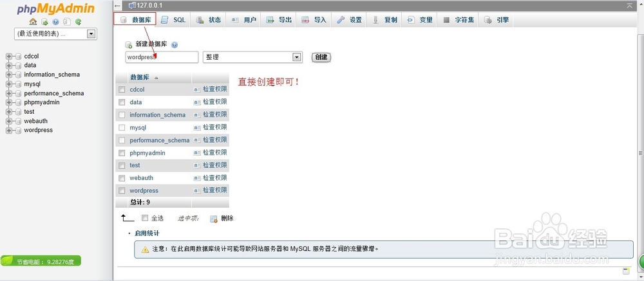Screen dimensions: 644x281
Task: Collapse the top panel using top-right arrow
Action: (x=629, y=5)
